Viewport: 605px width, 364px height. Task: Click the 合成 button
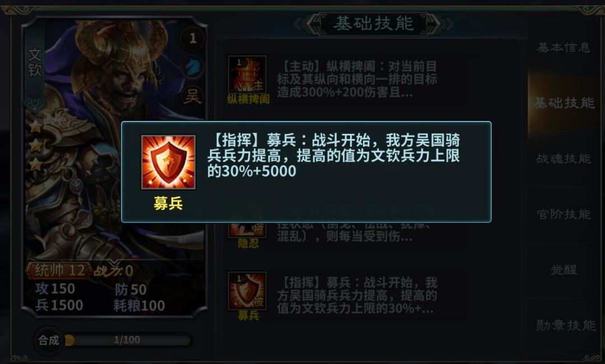[49, 340]
